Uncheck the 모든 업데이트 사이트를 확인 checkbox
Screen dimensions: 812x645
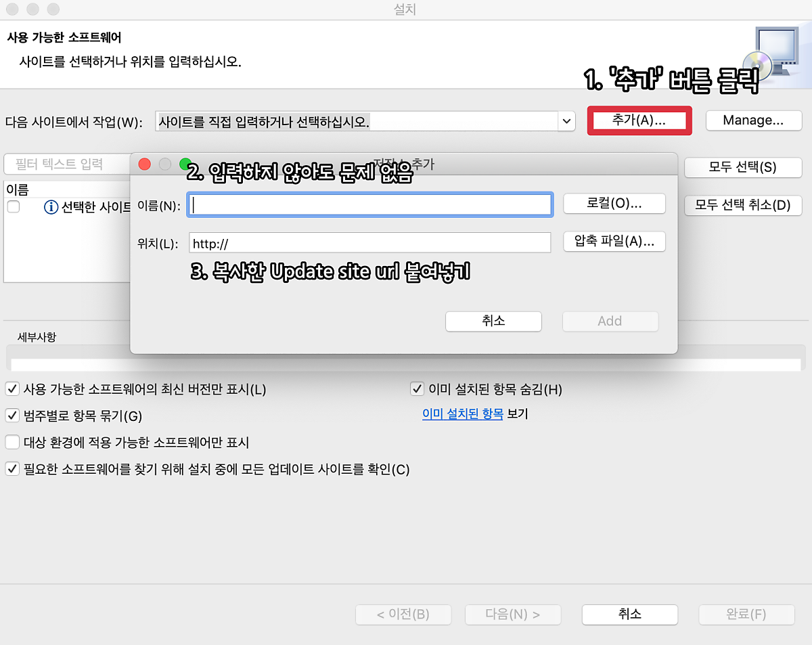(x=12, y=468)
